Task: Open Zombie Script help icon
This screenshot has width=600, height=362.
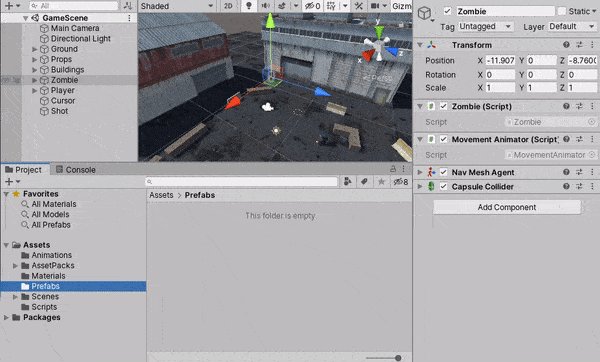Action: 566,106
